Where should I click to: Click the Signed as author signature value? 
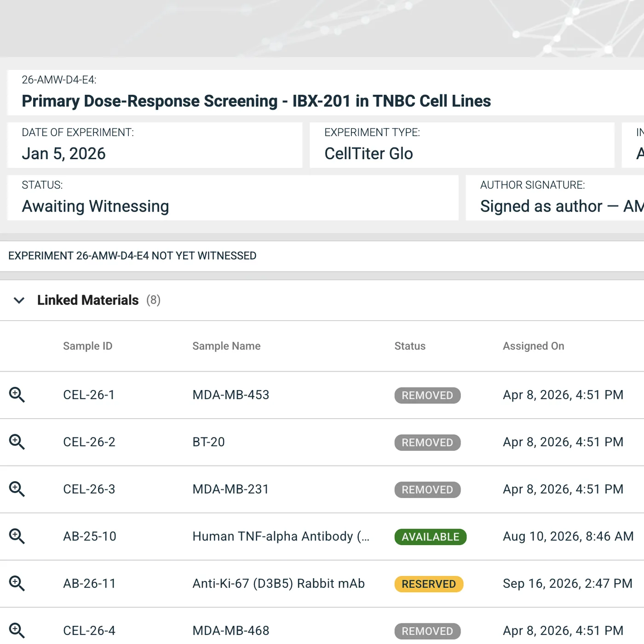[562, 206]
